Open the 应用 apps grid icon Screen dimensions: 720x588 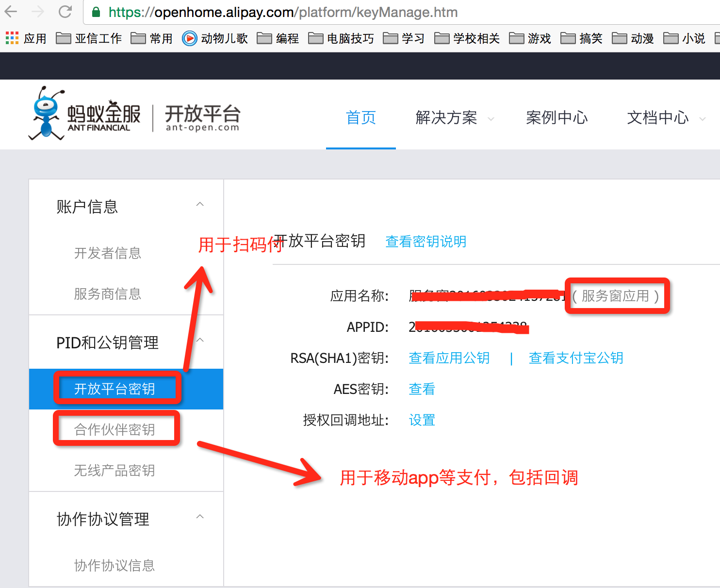pos(12,38)
